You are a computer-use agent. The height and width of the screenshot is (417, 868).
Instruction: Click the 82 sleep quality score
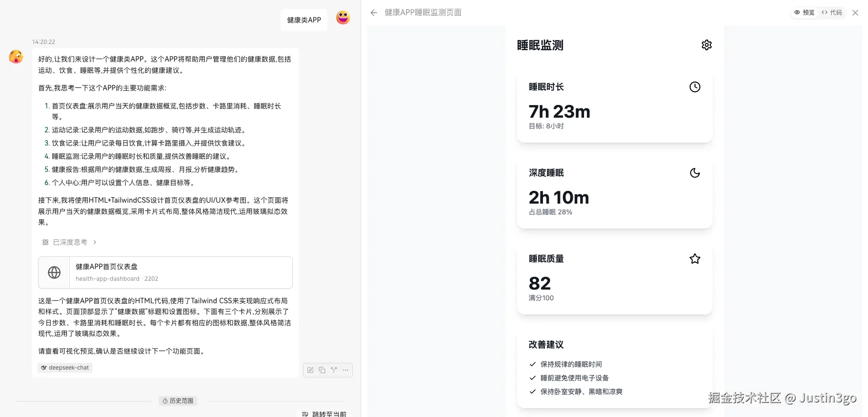tap(540, 284)
